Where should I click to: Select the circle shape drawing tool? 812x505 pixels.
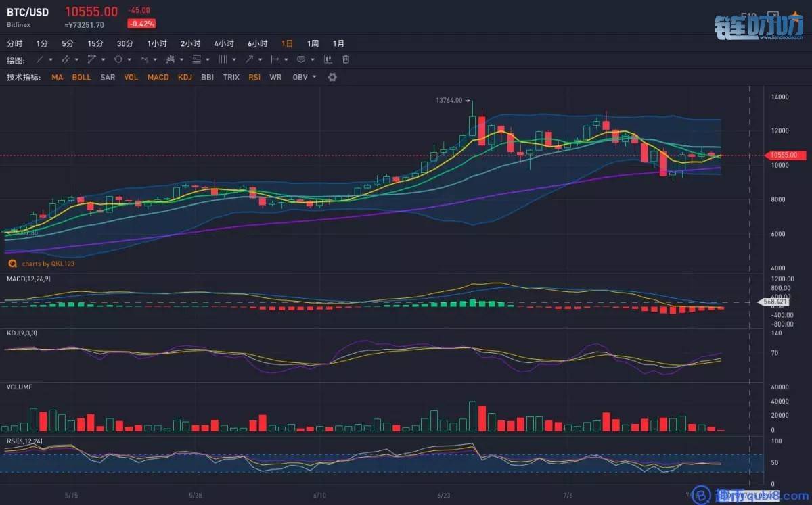118,59
